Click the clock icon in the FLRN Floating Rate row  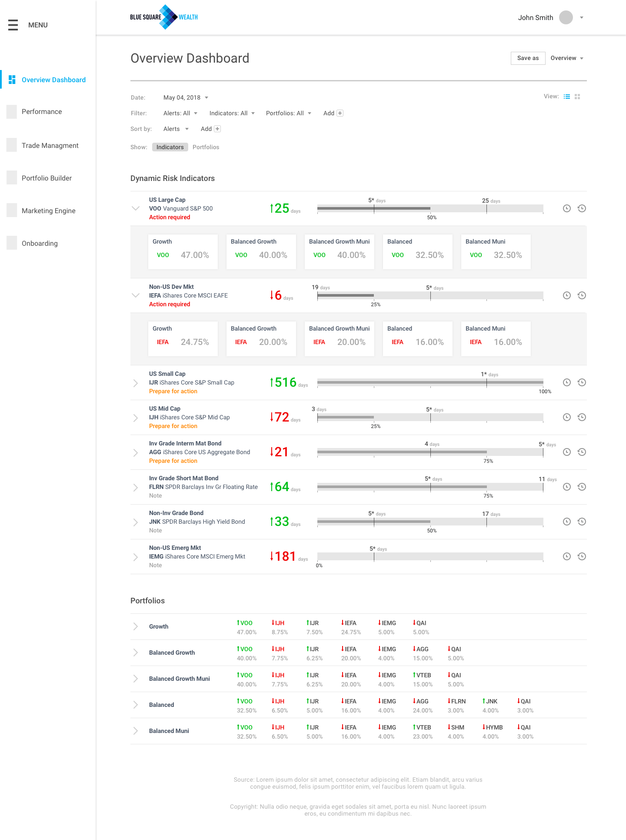(x=566, y=487)
